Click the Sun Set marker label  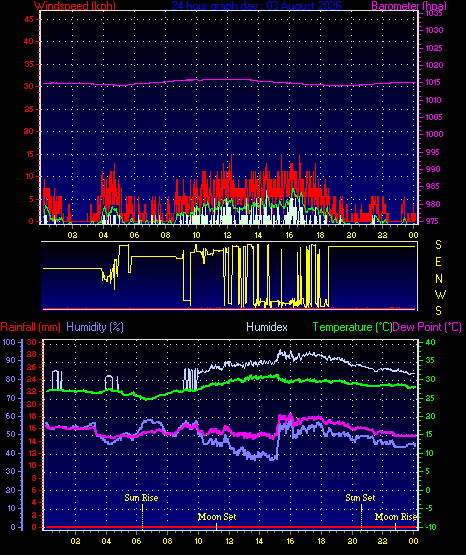tap(360, 498)
